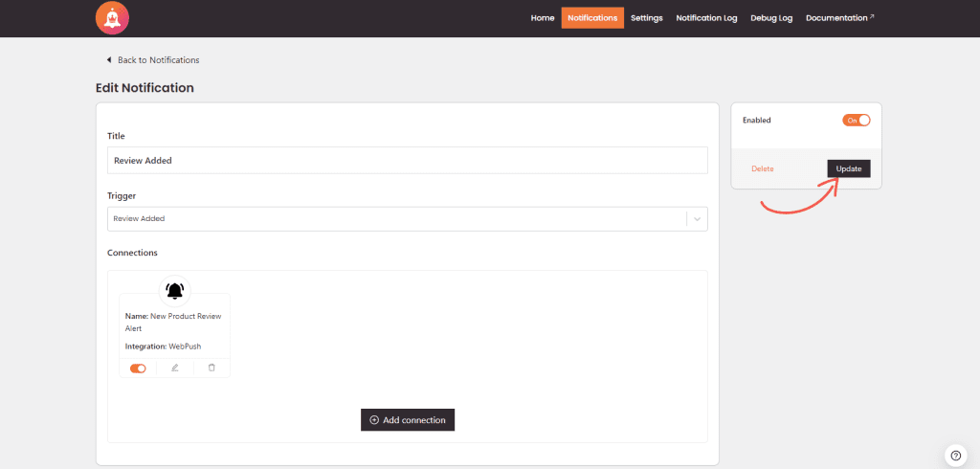
Task: Click the Connections label
Action: pos(132,253)
